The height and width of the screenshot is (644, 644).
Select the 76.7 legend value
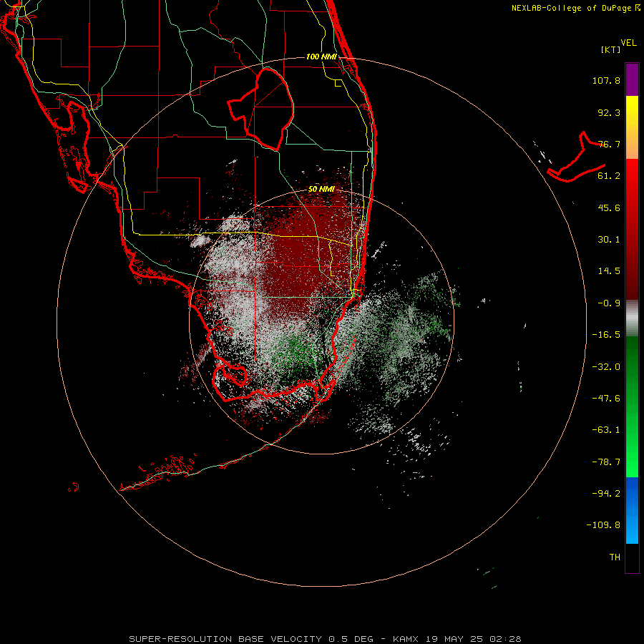(609, 144)
